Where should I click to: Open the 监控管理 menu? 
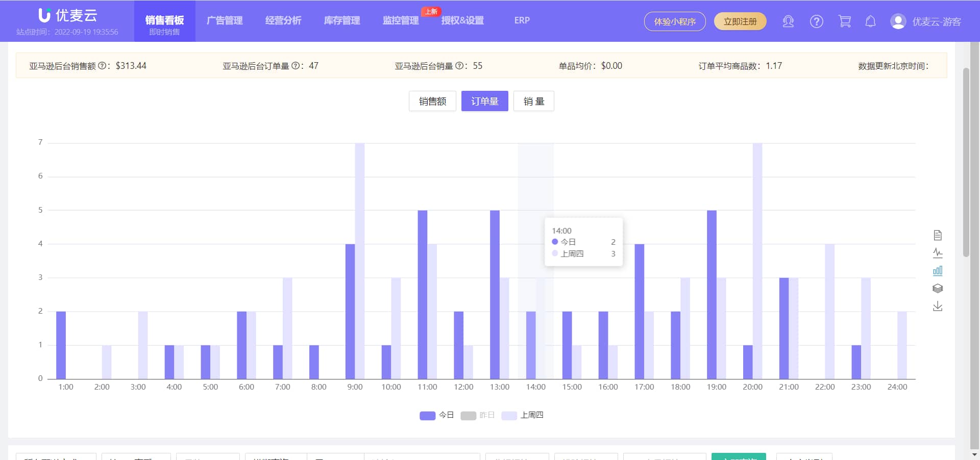pyautogui.click(x=401, y=20)
